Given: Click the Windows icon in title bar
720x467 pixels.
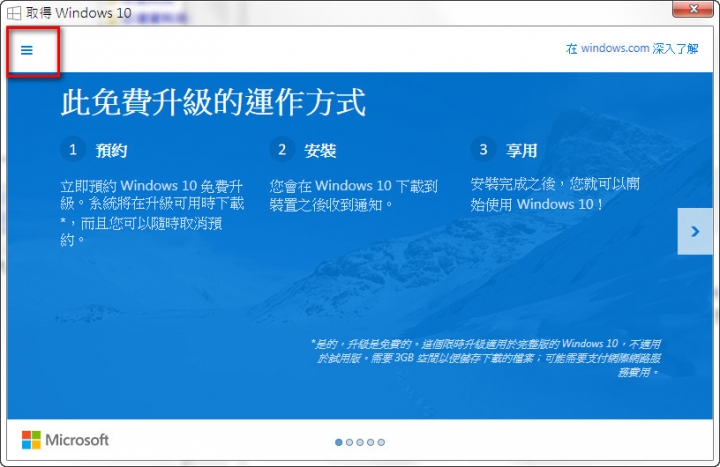Looking at the screenshot, I should 14,12.
